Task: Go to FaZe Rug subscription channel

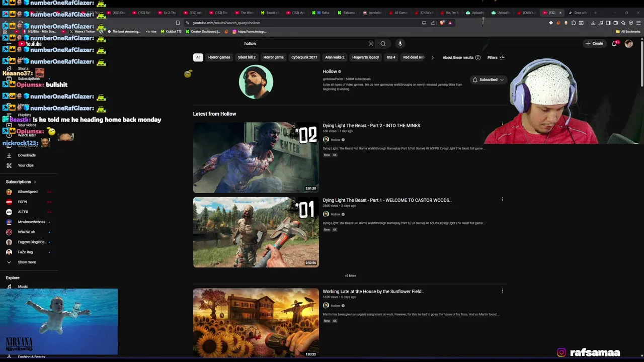Action: point(25,252)
